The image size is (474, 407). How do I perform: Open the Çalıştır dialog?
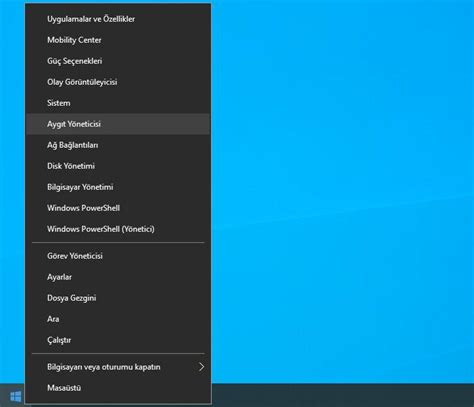[x=118, y=340]
